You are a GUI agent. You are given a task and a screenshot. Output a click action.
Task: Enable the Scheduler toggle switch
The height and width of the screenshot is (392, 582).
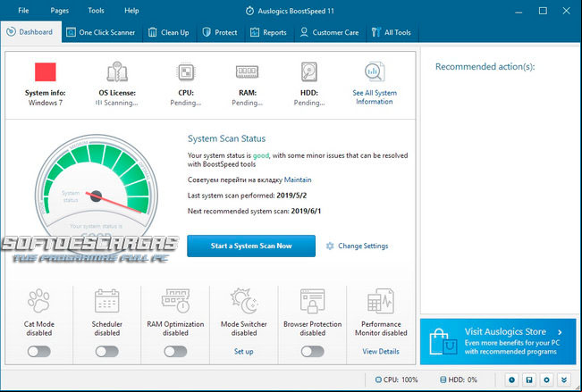point(107,351)
